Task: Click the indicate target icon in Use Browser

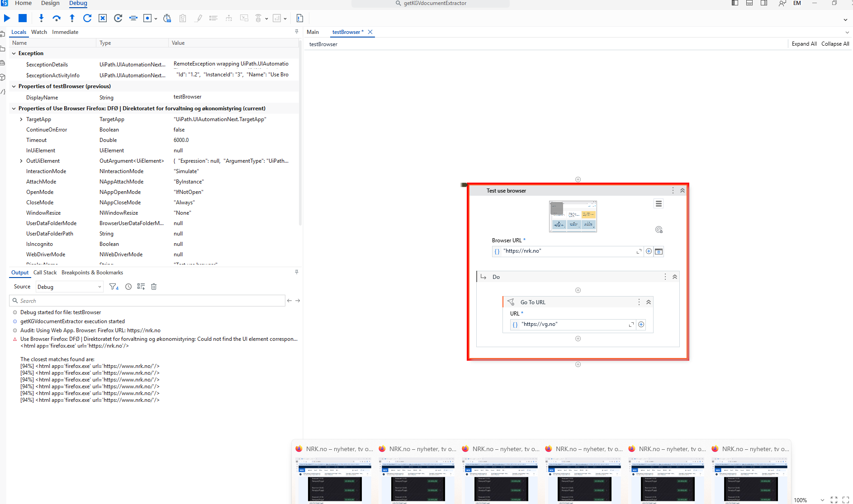Action: 659,230
